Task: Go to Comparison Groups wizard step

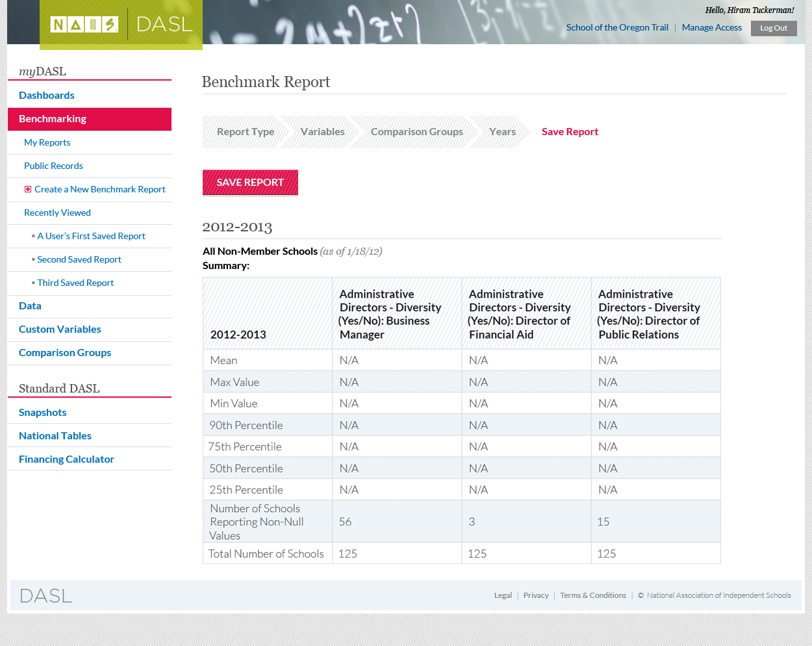Action: 417,132
